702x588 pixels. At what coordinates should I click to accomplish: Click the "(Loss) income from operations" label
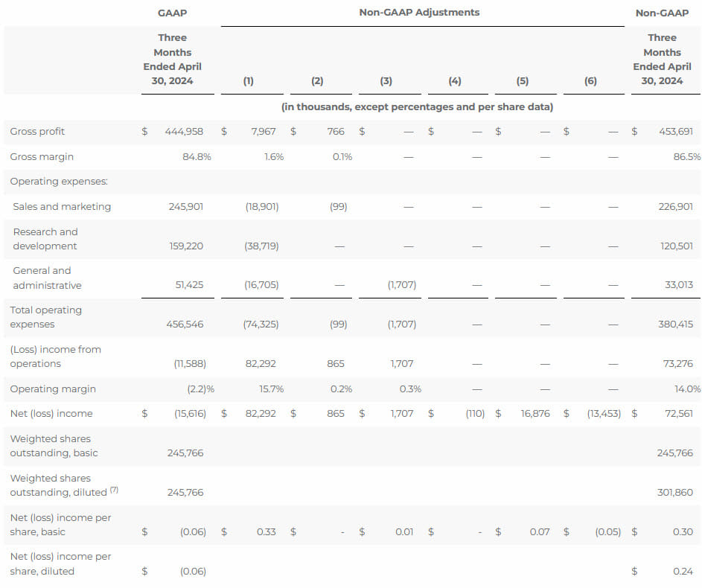(x=56, y=357)
